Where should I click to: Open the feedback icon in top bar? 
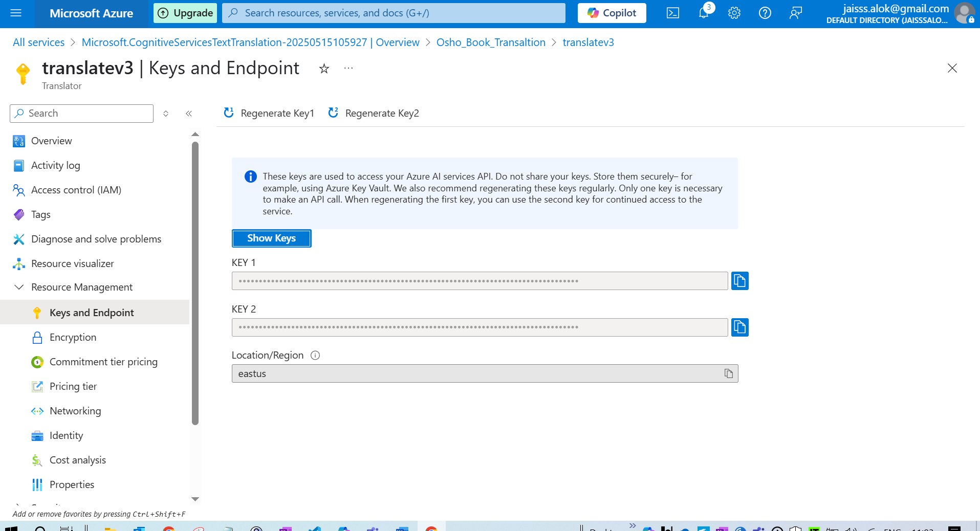tap(795, 13)
